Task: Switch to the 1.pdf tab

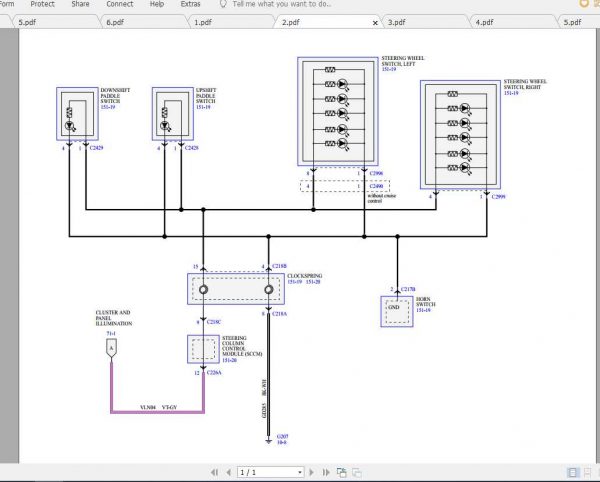Action: 203,21
